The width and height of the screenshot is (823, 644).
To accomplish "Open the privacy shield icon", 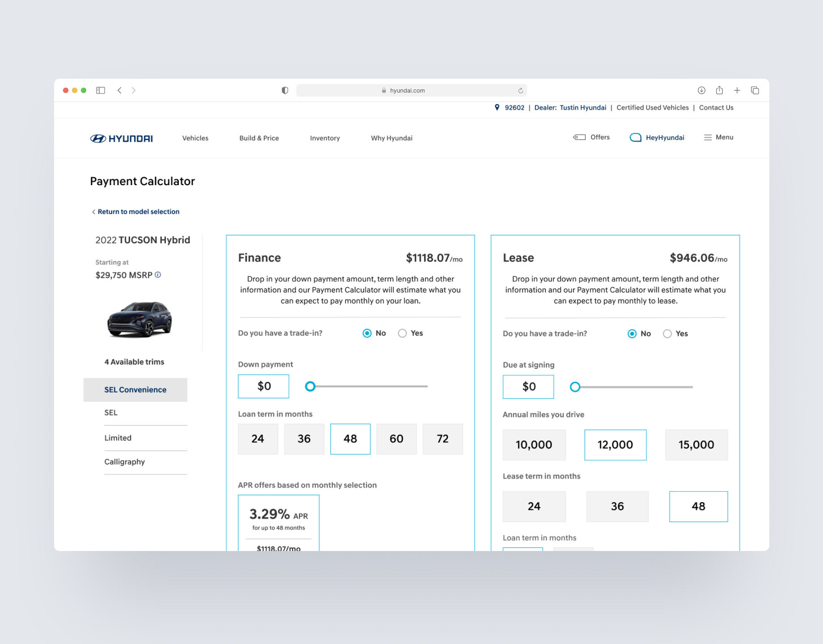I will click(285, 90).
